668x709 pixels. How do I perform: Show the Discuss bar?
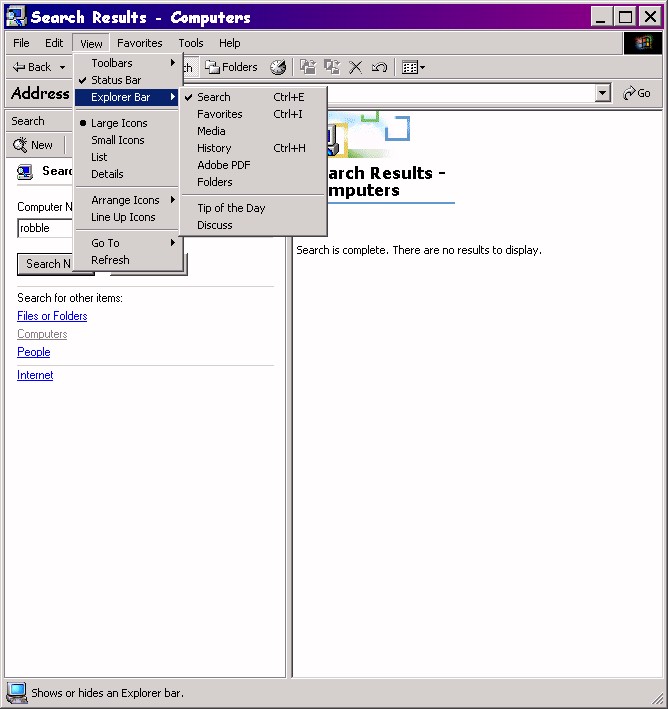pyautogui.click(x=253, y=225)
